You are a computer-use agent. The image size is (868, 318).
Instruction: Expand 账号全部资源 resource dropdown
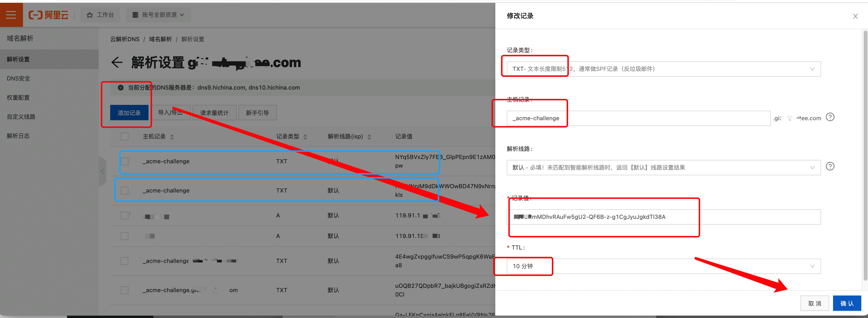(158, 15)
